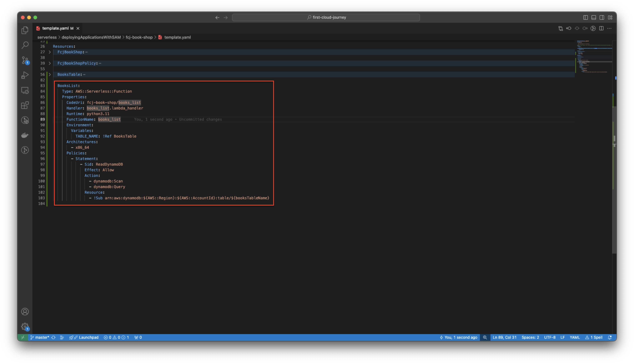Click template.yaml breadcrumb segment
634x364 pixels.
point(177,37)
